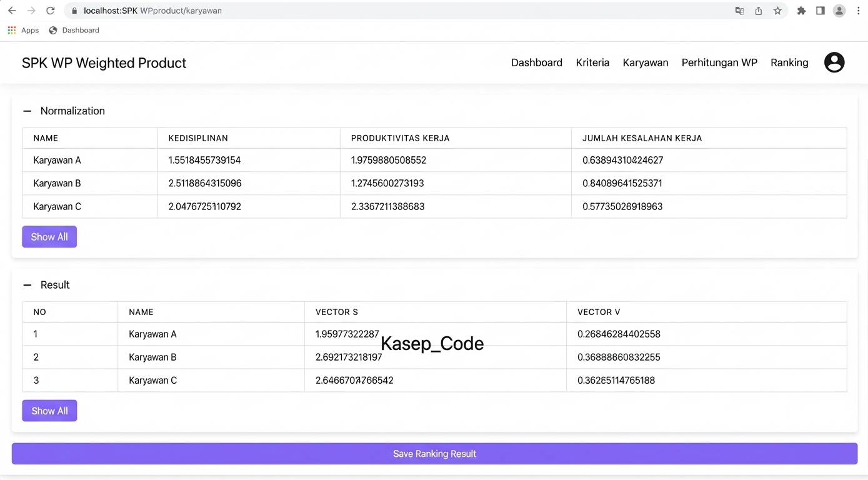Image resolution: width=868 pixels, height=480 pixels.
Task: Click the value 1.5518455739154
Action: click(204, 160)
